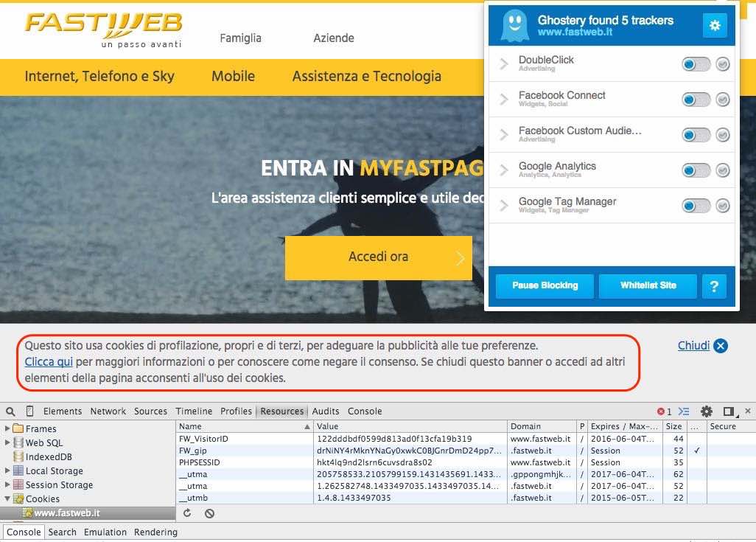Show the console drawer icon in DevTools toolbar
Screen dimensions: 756x542
(x=683, y=411)
